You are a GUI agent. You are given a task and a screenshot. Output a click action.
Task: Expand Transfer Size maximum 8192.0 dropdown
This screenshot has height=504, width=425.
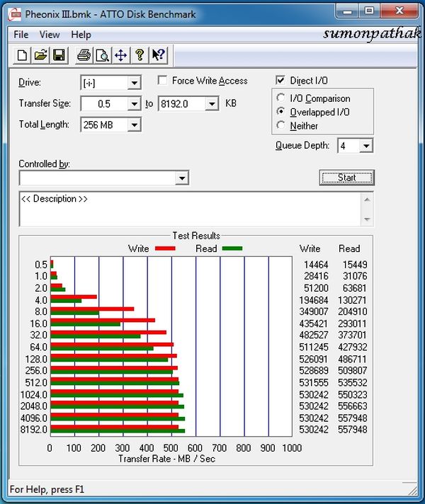pos(212,104)
